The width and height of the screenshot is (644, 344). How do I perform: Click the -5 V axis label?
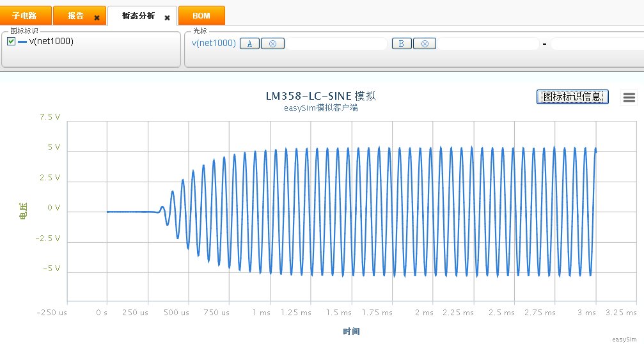[52, 269]
